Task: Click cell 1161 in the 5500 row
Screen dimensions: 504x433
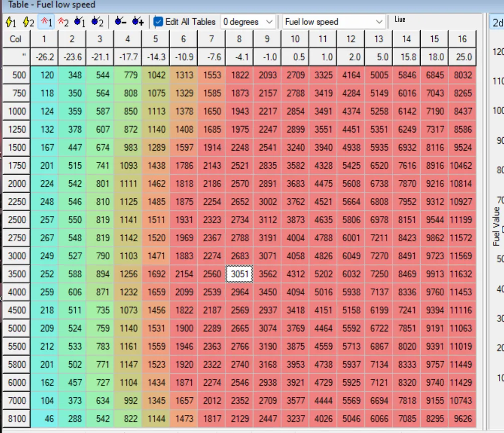Action: 128,346
